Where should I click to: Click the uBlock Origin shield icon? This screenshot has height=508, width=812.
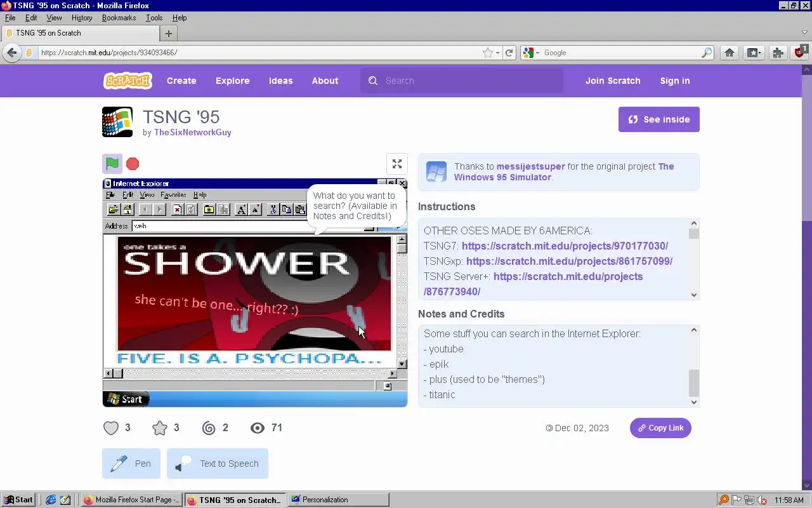(x=801, y=52)
